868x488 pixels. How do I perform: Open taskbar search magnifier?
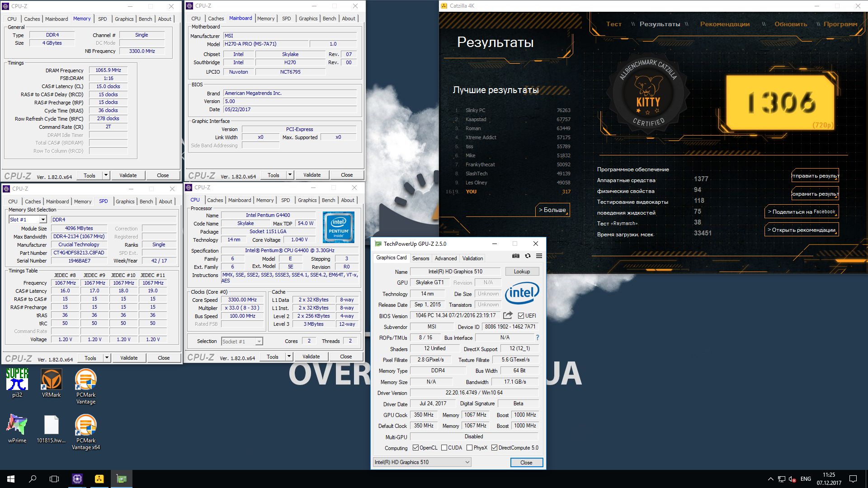click(33, 479)
